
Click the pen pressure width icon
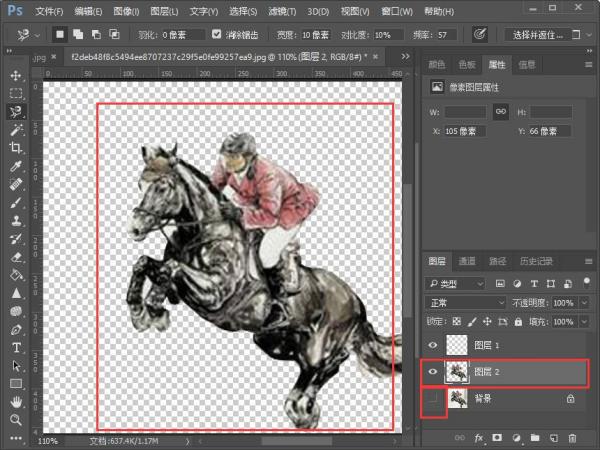pyautogui.click(x=480, y=34)
